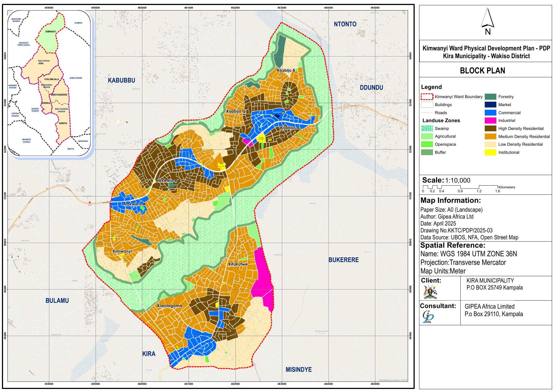Click the 'Kiwologoma' map label
554x392 pixels.
coord(170,306)
